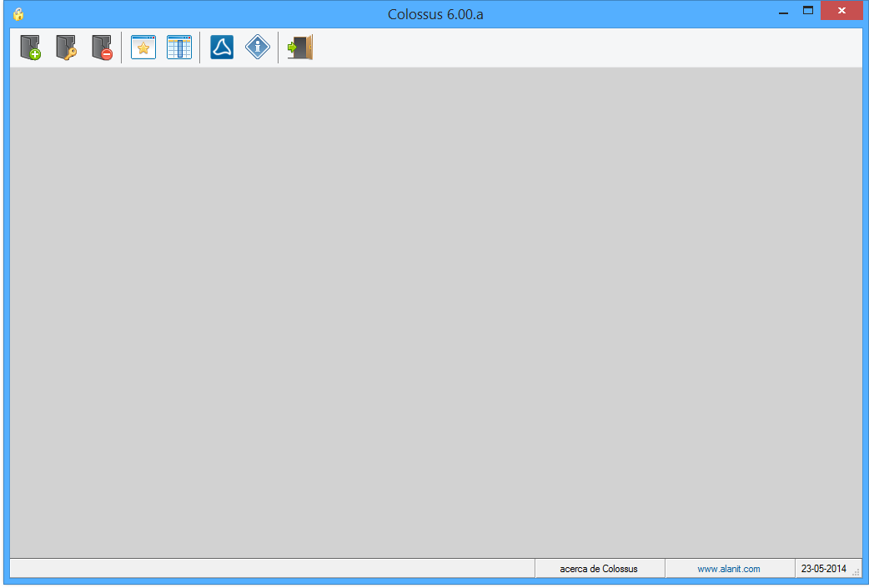Maximize the Colossus window
869x588 pixels.
click(807, 12)
